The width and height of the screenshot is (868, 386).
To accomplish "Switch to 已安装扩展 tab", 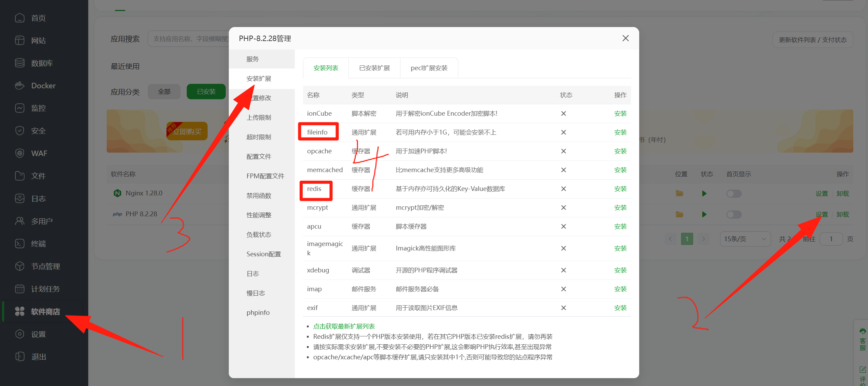I will 374,68.
